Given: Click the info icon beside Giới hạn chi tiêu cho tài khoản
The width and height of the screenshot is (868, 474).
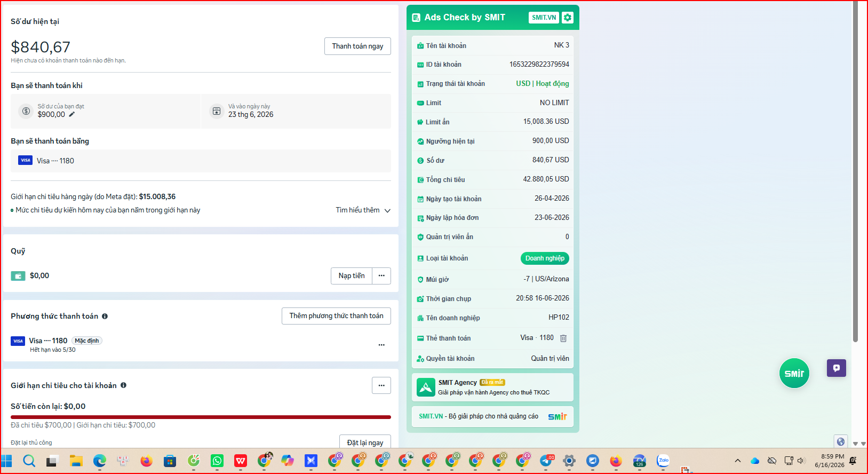Looking at the screenshot, I should tap(123, 385).
